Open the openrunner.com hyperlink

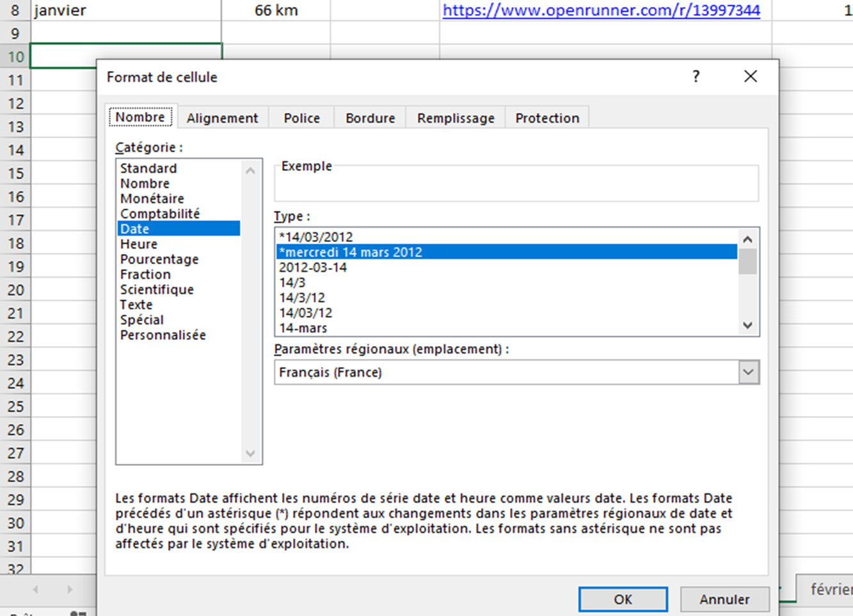(601, 10)
